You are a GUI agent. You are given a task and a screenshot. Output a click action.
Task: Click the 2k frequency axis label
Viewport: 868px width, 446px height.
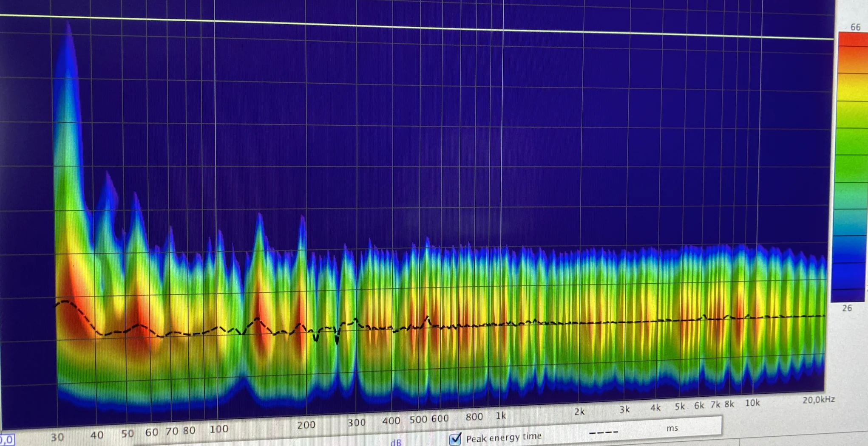(579, 412)
